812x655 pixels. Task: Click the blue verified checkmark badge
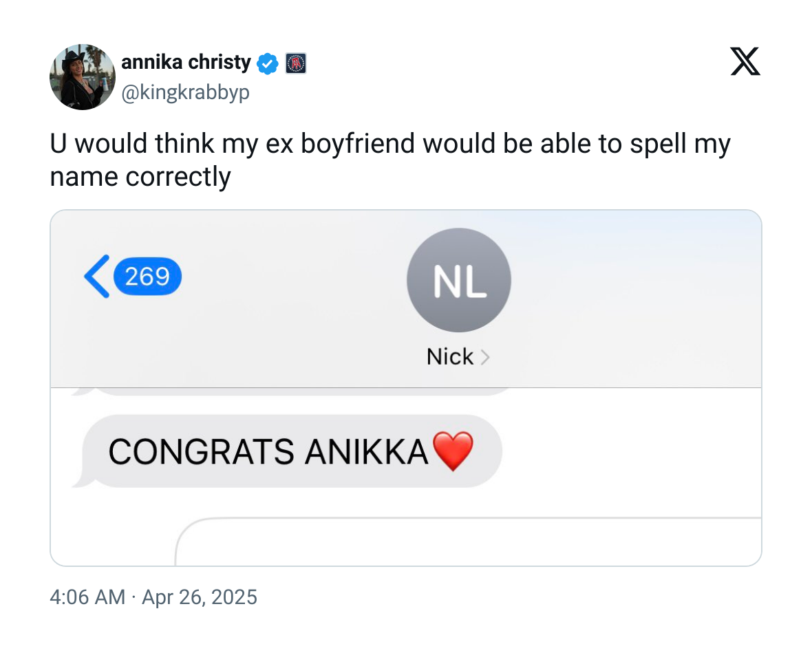267,64
